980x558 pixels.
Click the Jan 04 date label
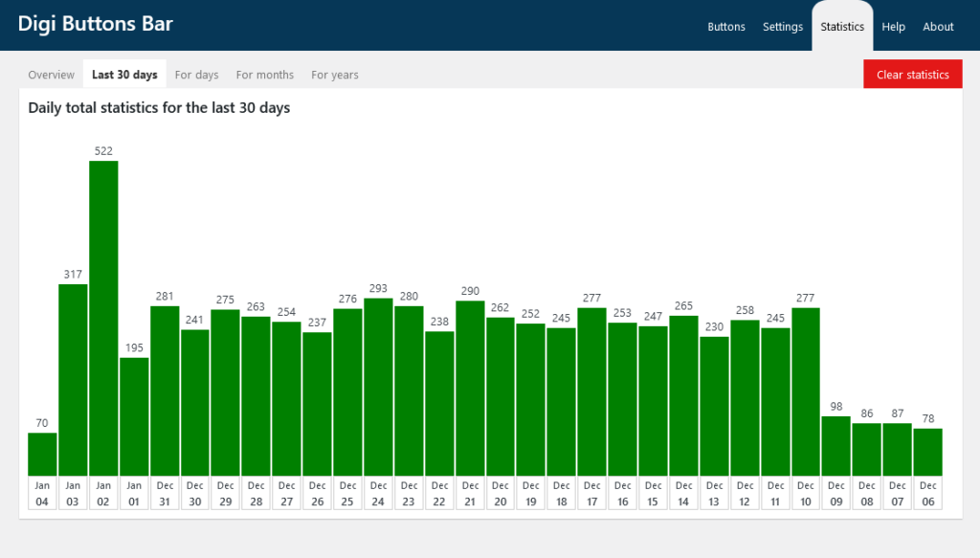[42, 494]
